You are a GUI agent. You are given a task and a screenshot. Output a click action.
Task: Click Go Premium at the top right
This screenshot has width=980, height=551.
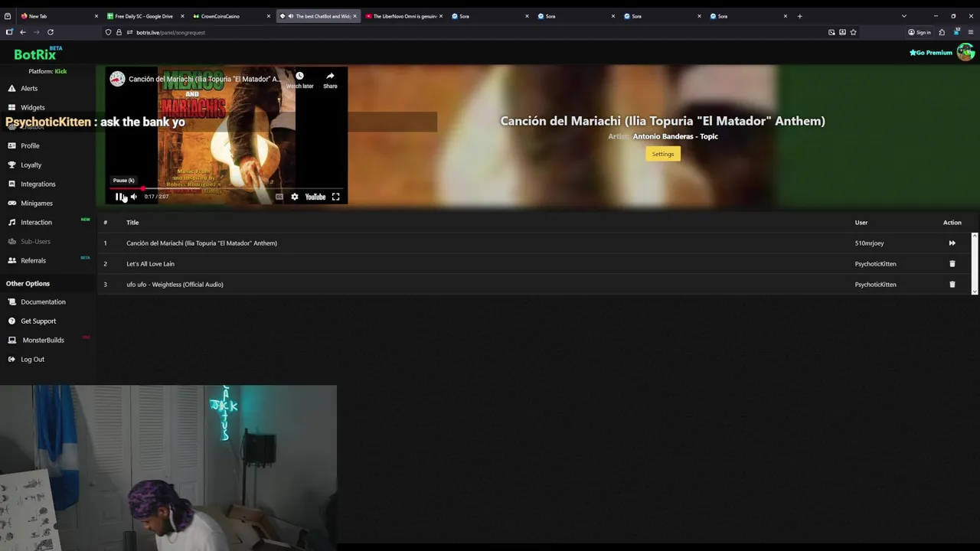[931, 53]
